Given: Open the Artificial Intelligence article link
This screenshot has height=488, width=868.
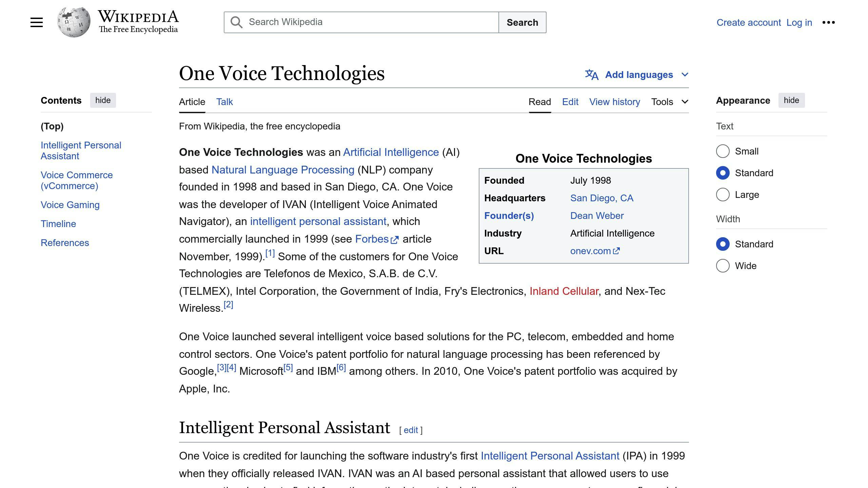Looking at the screenshot, I should click(x=391, y=152).
